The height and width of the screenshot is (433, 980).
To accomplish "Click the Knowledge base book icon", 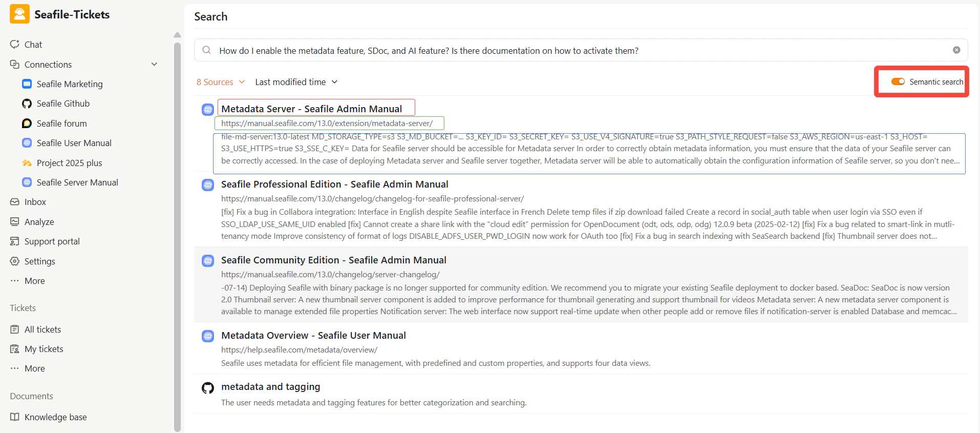I will pyautogui.click(x=15, y=417).
